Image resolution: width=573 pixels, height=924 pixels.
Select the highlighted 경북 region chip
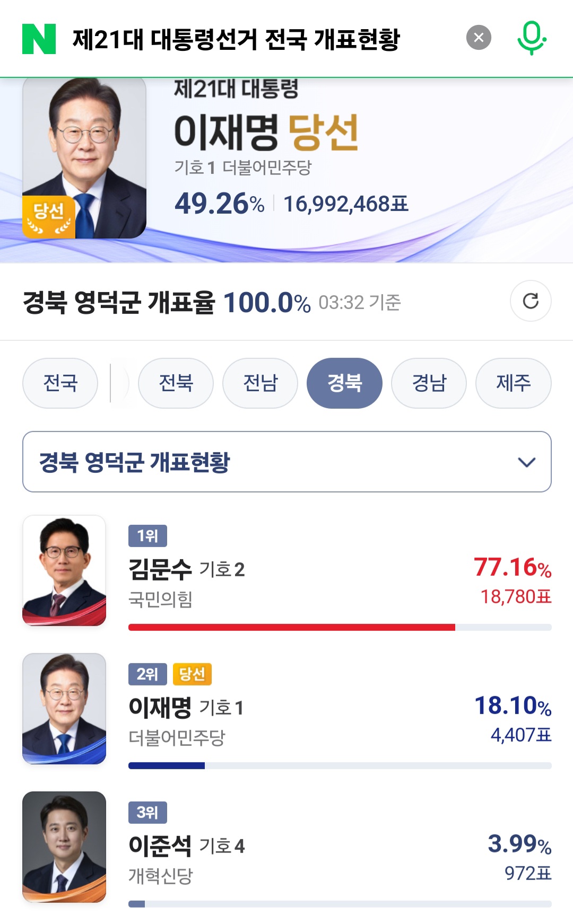coord(344,383)
